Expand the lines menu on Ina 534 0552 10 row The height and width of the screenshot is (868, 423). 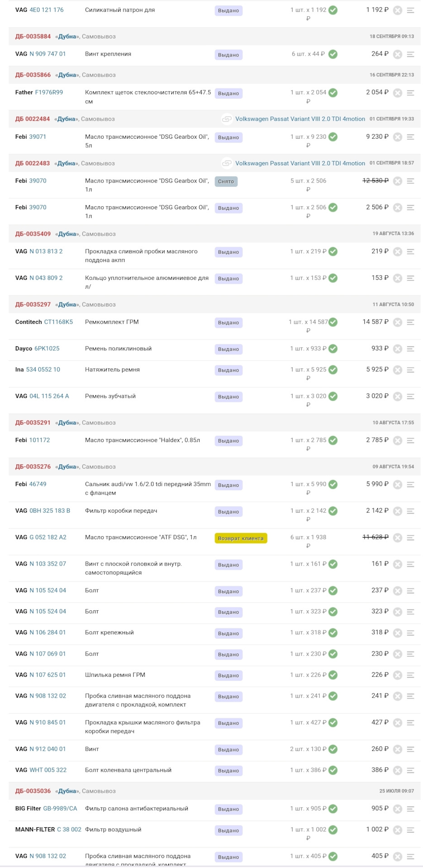click(410, 370)
